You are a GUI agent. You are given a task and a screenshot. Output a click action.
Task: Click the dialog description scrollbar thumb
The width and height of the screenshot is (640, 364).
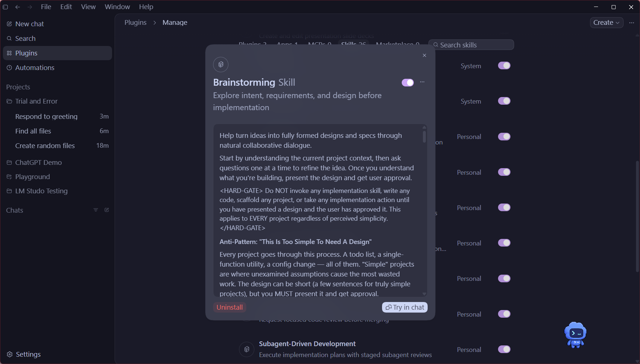coord(424,137)
